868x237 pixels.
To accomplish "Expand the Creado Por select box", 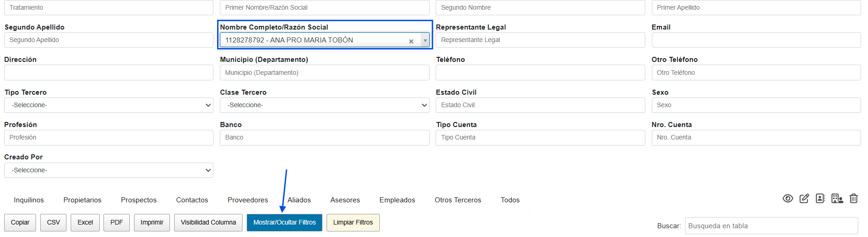I will (109, 170).
